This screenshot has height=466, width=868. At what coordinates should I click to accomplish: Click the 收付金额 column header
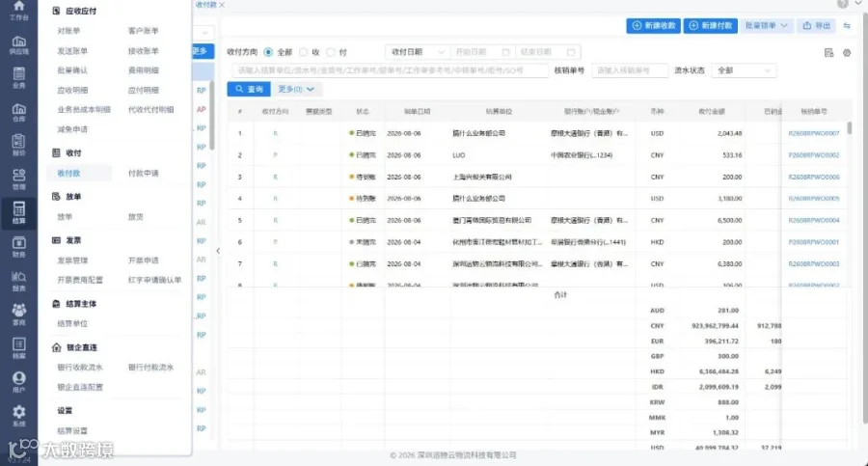tap(712, 111)
